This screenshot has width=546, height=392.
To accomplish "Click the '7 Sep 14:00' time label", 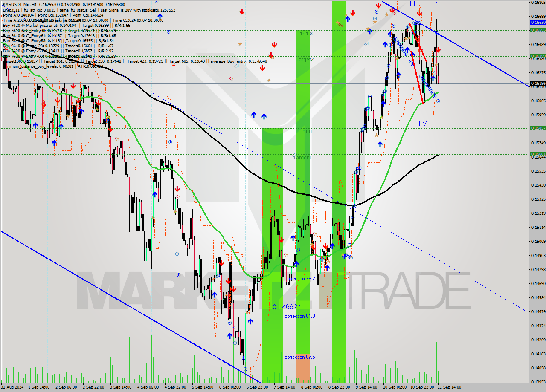I will click(285, 387).
